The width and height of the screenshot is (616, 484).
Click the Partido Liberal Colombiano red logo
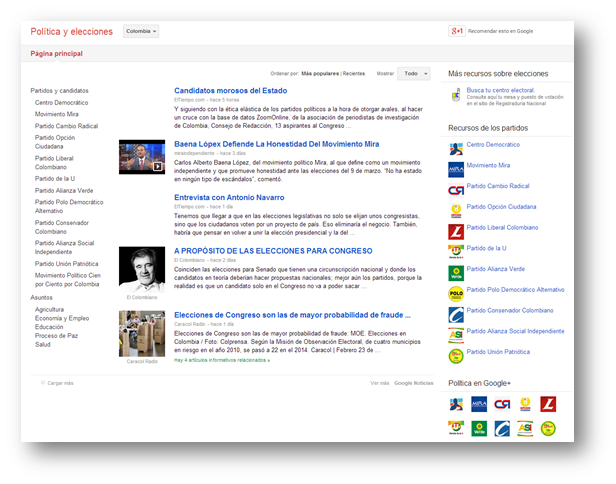456,229
